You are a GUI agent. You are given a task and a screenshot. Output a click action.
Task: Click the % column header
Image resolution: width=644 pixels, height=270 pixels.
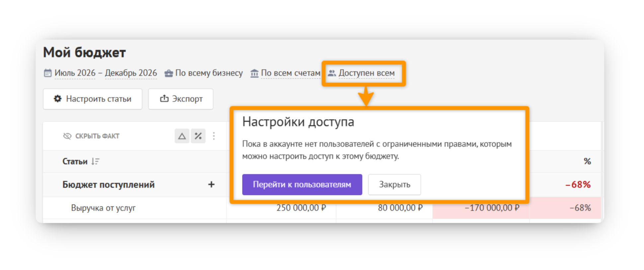click(x=587, y=161)
